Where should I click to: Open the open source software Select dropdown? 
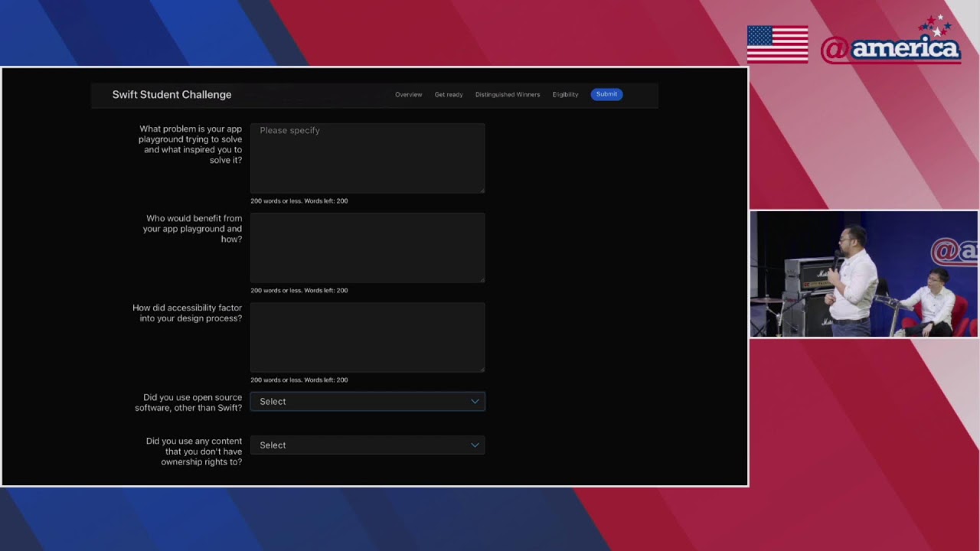click(x=367, y=402)
